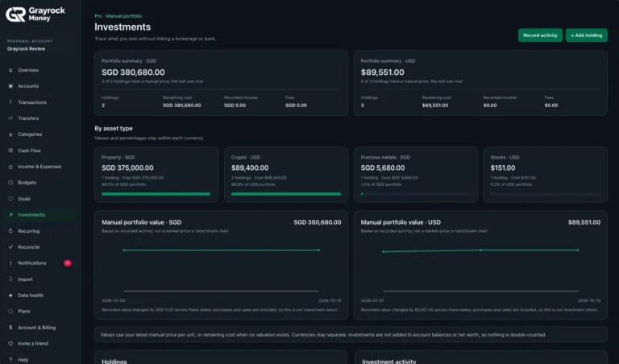Click the Precious metals SGD progress bar
This screenshot has width=619, height=364.
[416, 194]
